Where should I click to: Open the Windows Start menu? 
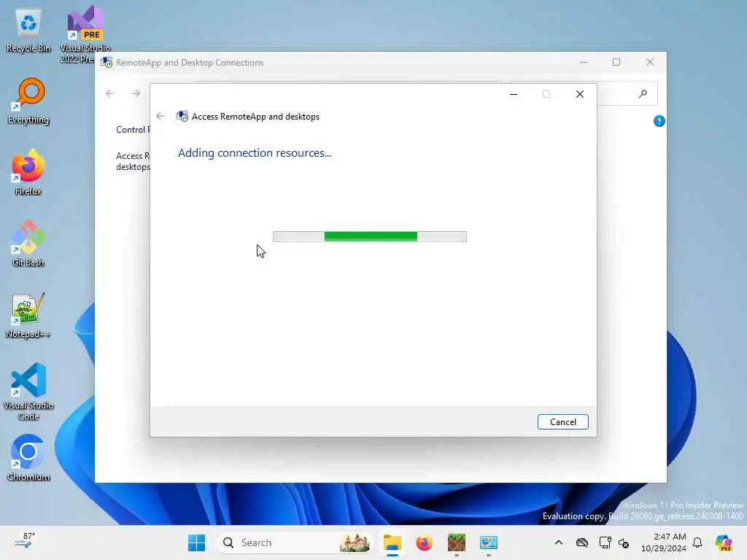click(196, 542)
